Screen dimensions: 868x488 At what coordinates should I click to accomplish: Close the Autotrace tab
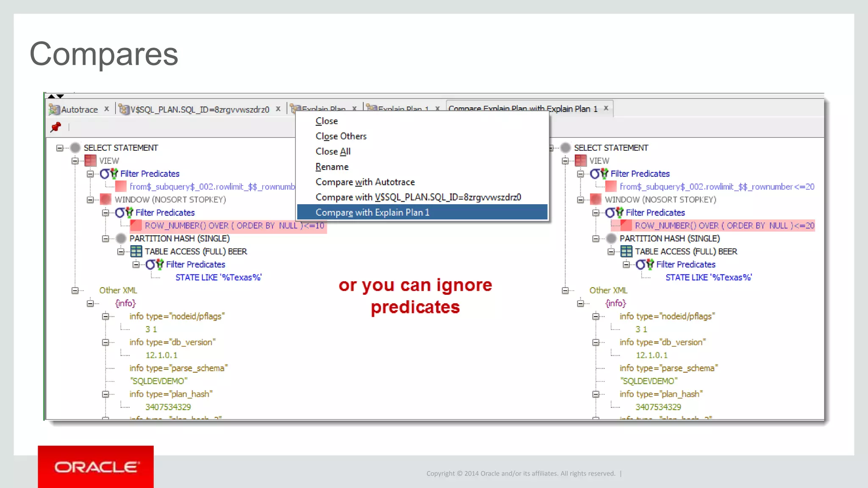pos(107,109)
